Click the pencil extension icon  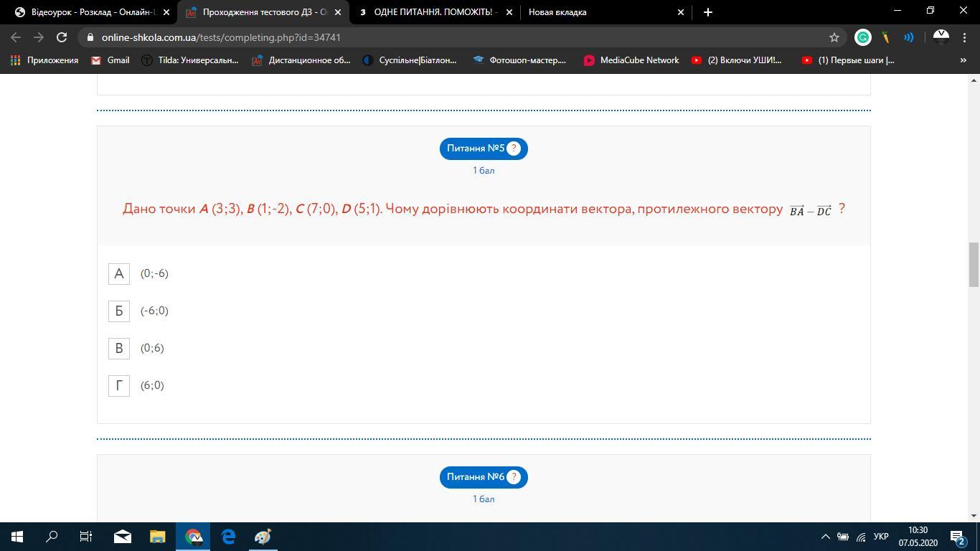(886, 37)
